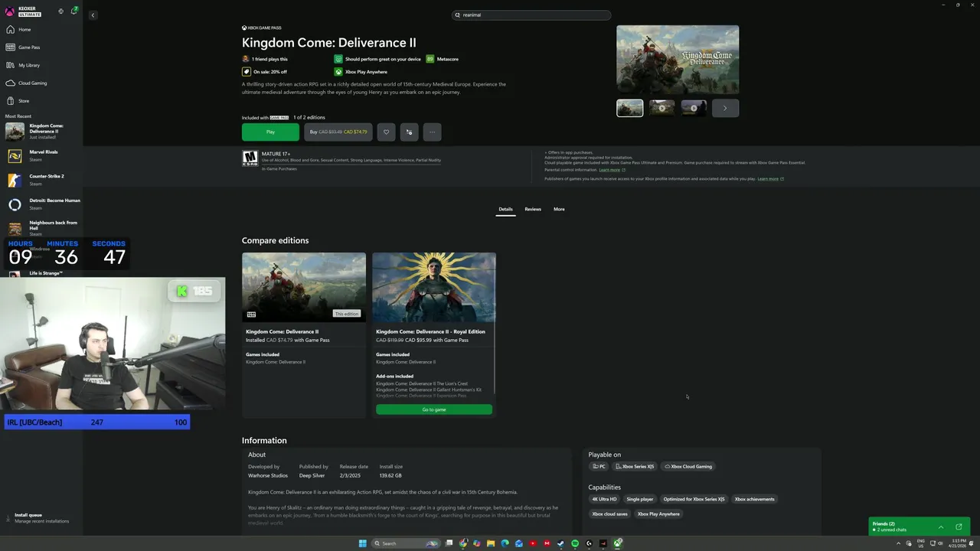Viewport: 980px width, 551px height.
Task: Click the Xbox Play Anywhere badge near title
Action: (x=361, y=72)
